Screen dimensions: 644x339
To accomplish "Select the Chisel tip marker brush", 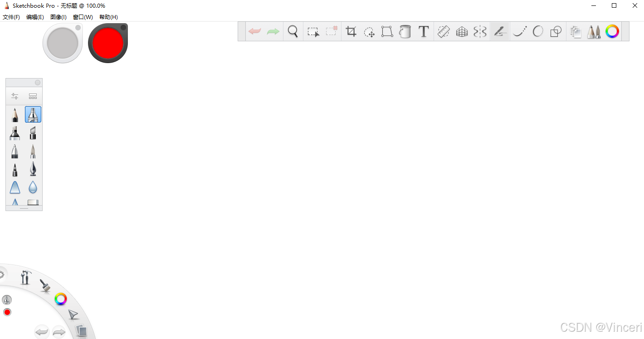I will [x=33, y=133].
